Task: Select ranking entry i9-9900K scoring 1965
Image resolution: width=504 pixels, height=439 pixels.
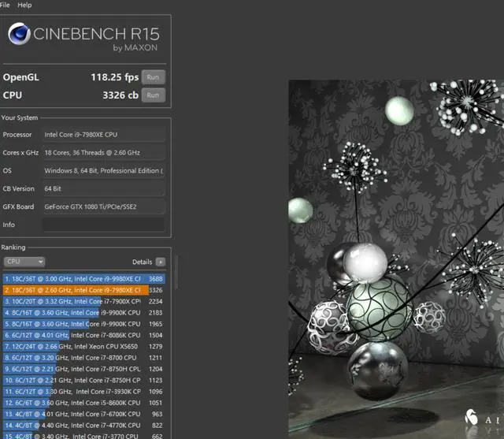Action: (84, 324)
